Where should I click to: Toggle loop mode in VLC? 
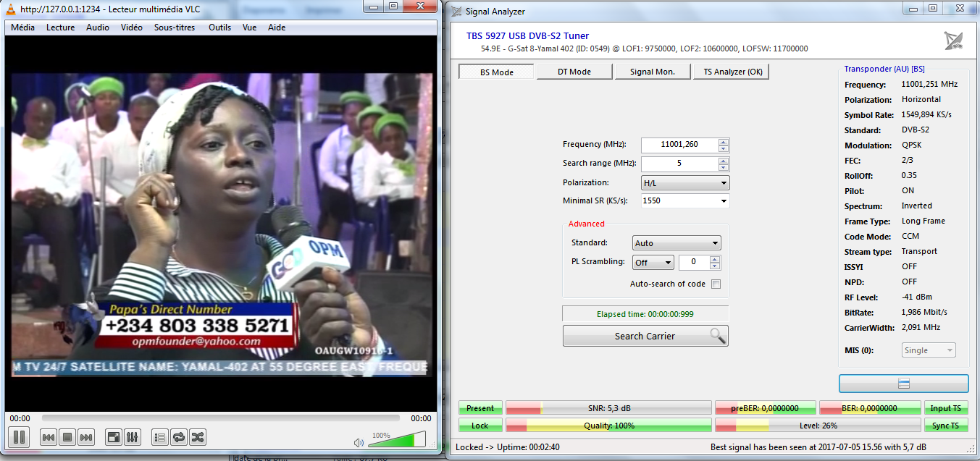pyautogui.click(x=178, y=437)
